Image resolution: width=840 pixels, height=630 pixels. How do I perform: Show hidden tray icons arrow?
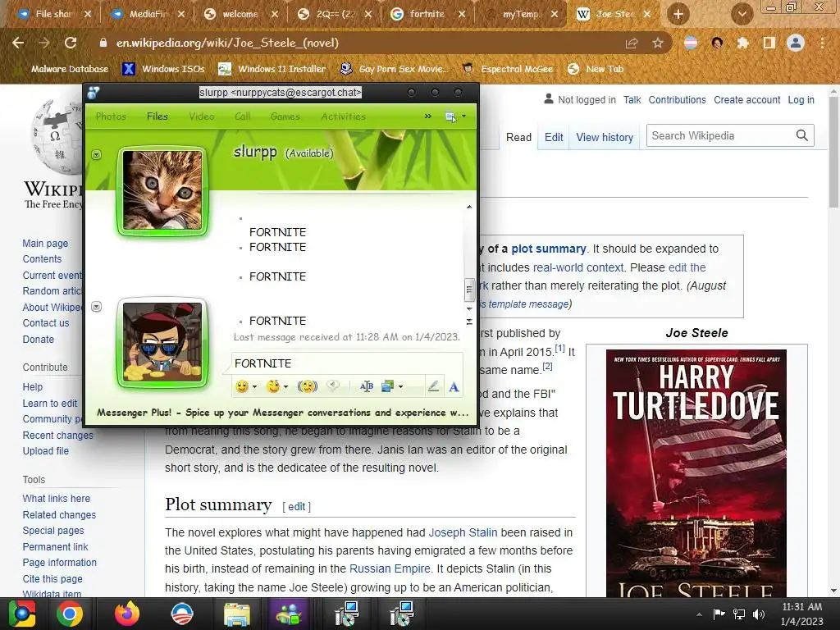click(x=699, y=614)
